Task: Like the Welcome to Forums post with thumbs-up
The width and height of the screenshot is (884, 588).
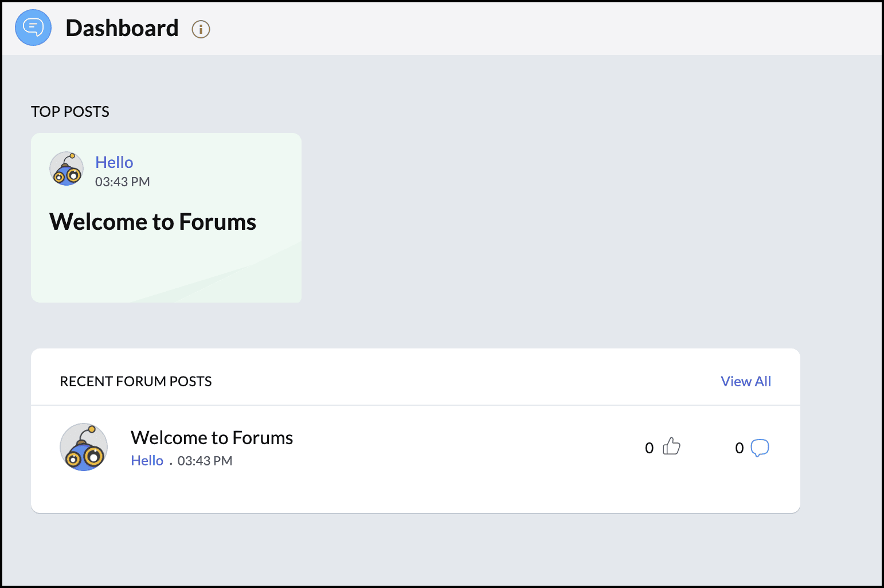Action: coord(671,446)
